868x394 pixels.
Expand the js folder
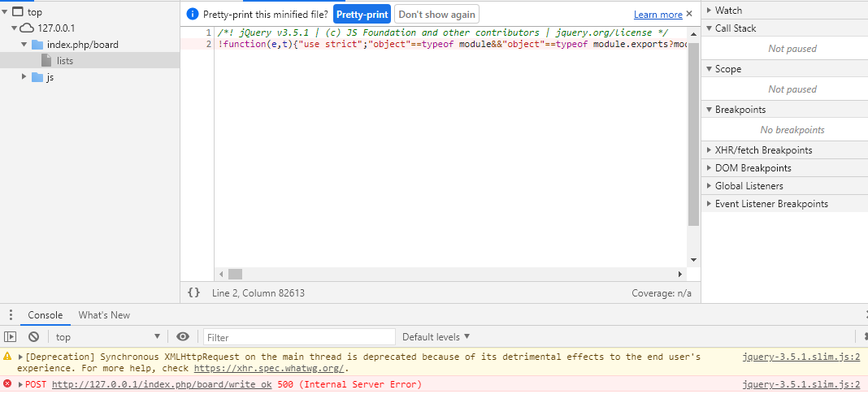[25, 77]
